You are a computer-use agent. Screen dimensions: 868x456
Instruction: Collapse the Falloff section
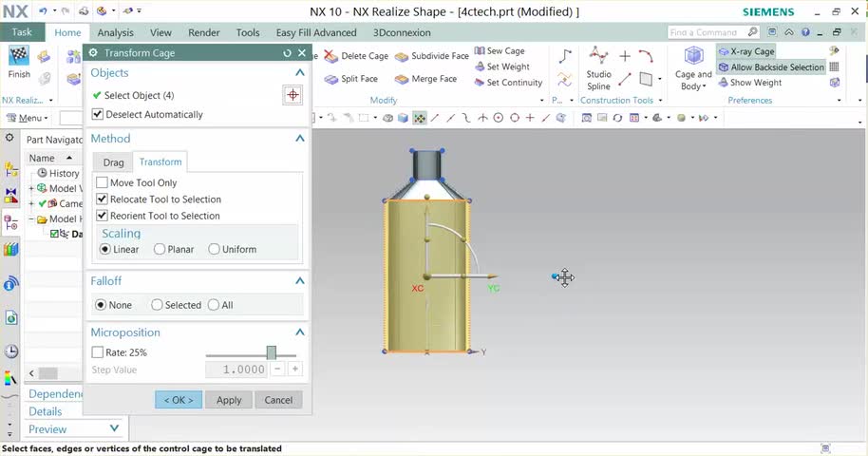pyautogui.click(x=299, y=281)
